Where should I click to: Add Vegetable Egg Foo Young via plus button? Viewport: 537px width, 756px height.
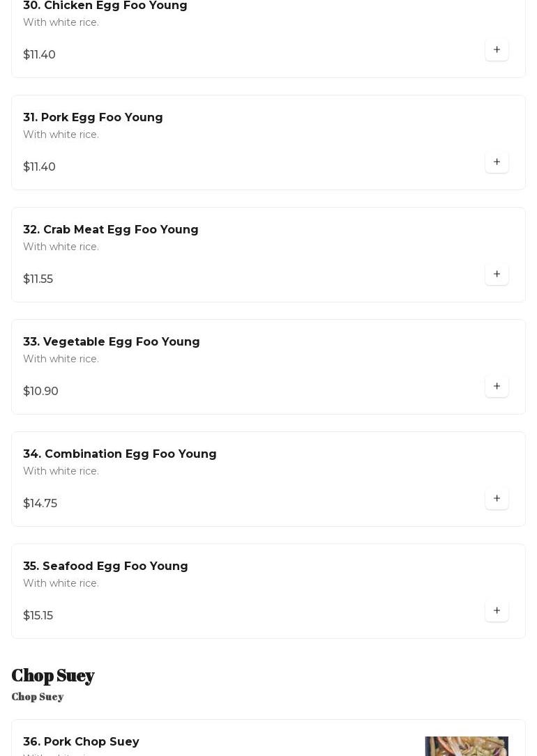tap(497, 387)
